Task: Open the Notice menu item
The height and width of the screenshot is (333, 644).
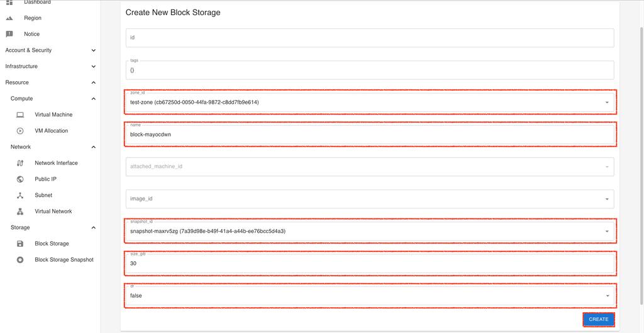Action: pos(31,34)
